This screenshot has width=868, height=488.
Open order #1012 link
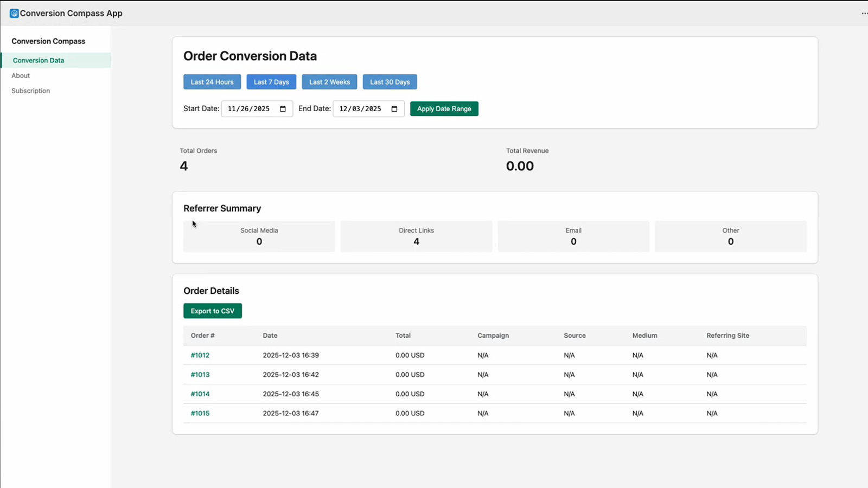[200, 355]
